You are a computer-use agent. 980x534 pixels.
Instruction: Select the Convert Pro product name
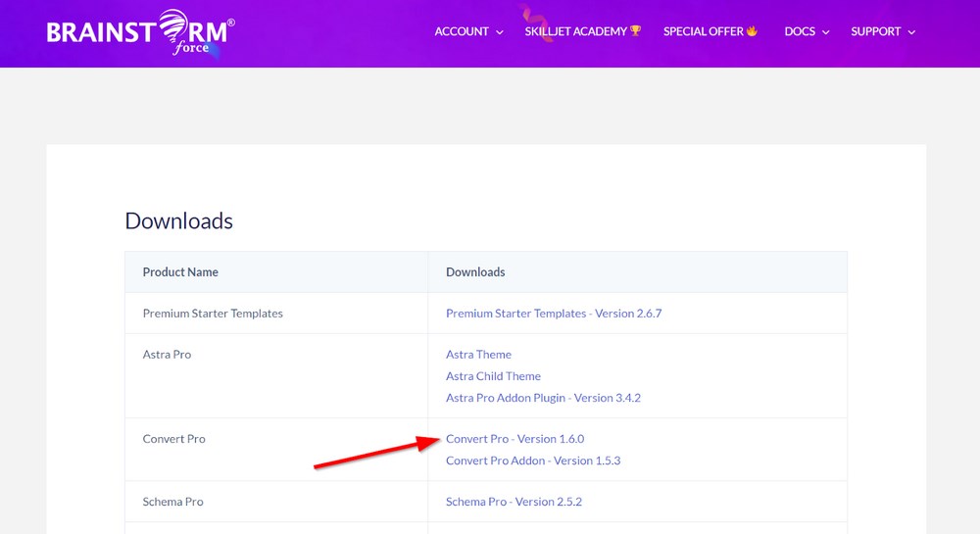(x=173, y=439)
